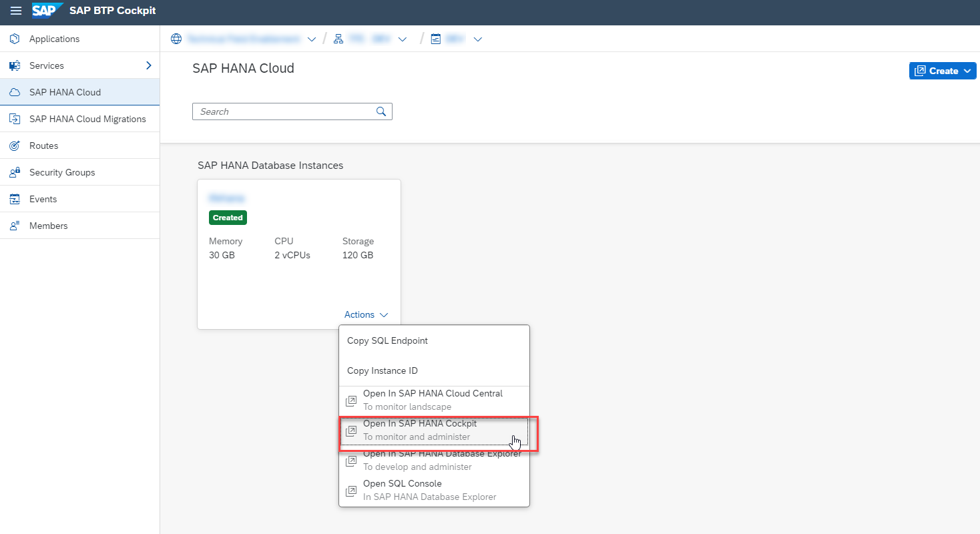Viewport: 980px width, 534px height.
Task: Open the hamburger navigation menu
Action: [16, 11]
